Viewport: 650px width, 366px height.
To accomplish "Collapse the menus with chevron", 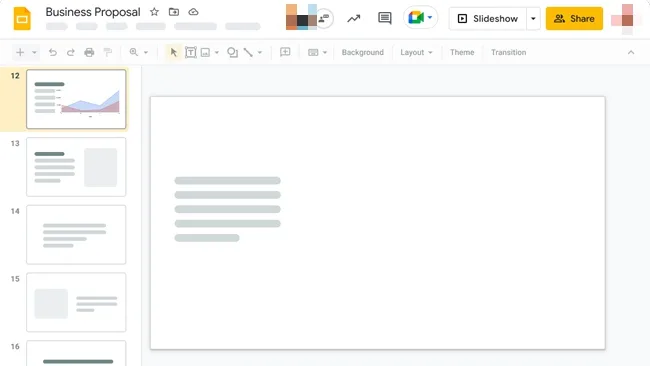I will (631, 52).
